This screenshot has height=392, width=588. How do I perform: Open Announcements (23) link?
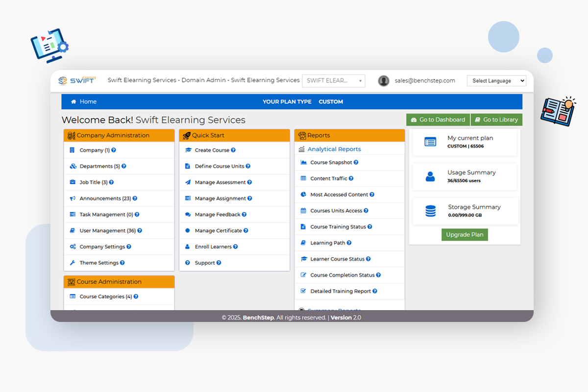105,198
